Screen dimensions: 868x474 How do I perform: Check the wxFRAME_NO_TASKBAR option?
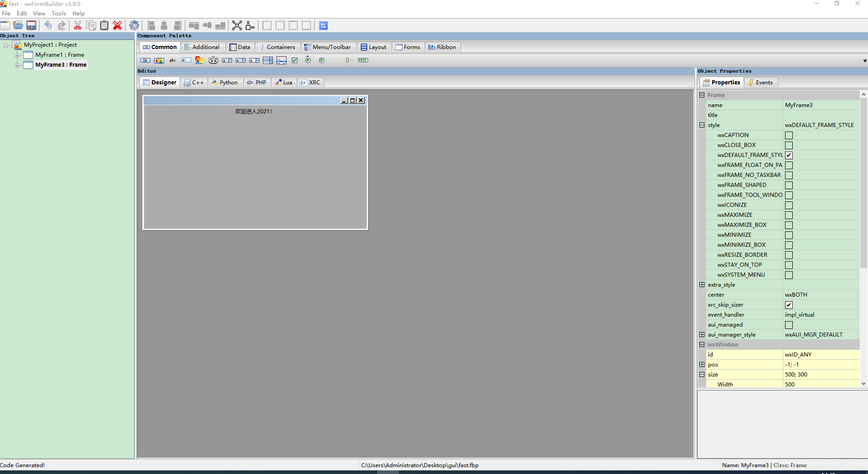pyautogui.click(x=789, y=175)
